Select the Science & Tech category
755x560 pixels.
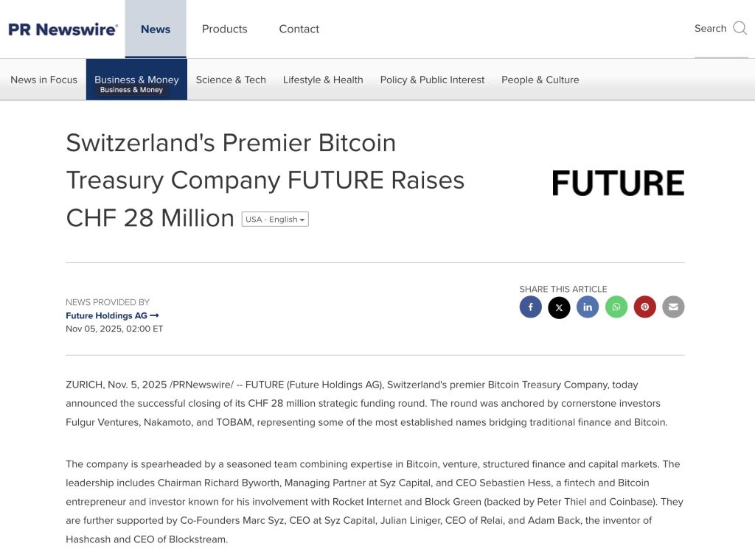point(231,80)
